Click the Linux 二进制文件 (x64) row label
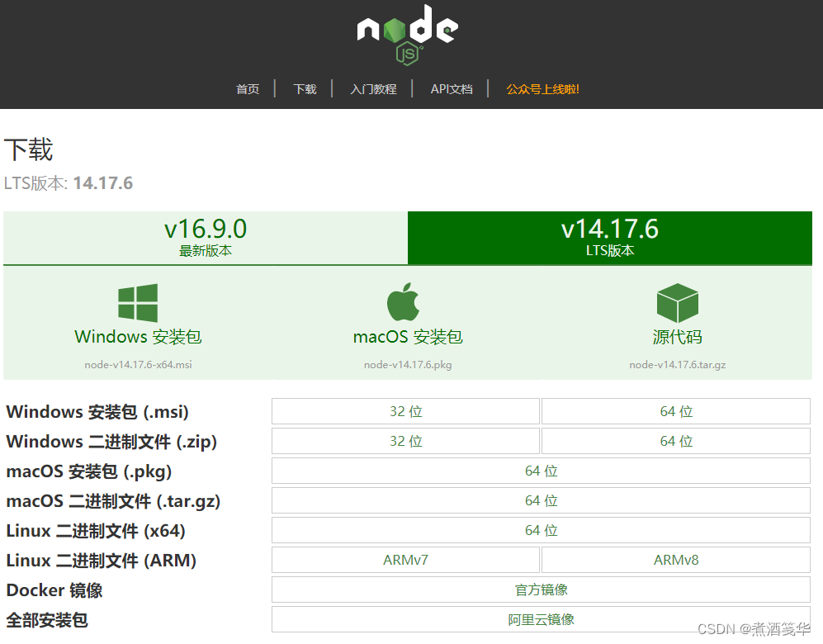The width and height of the screenshot is (823, 644). [x=96, y=531]
